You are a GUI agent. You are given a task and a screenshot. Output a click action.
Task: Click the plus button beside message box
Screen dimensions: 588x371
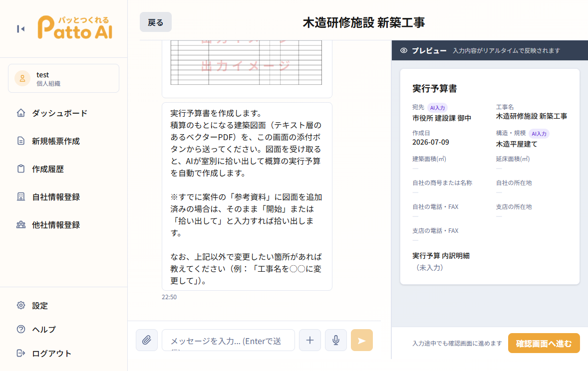[x=310, y=340]
